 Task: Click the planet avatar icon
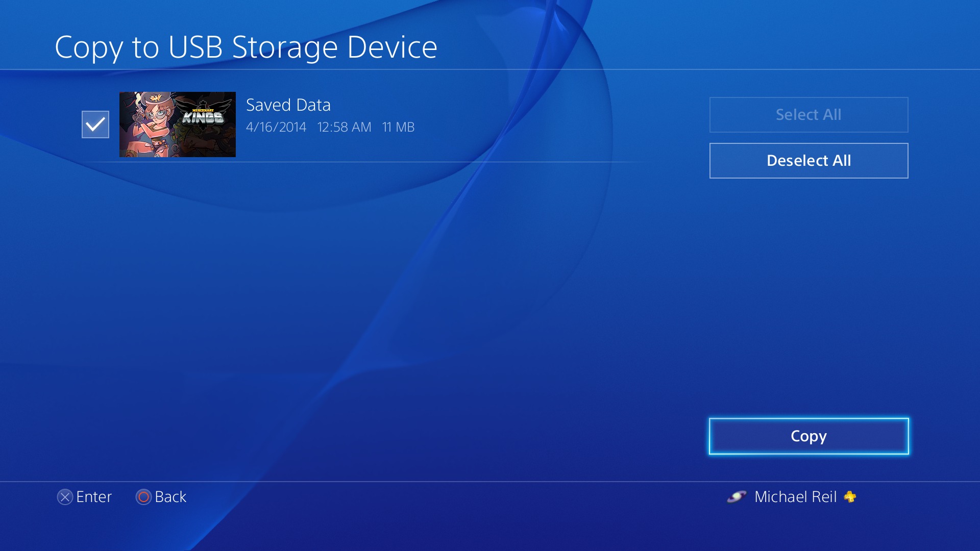(737, 496)
